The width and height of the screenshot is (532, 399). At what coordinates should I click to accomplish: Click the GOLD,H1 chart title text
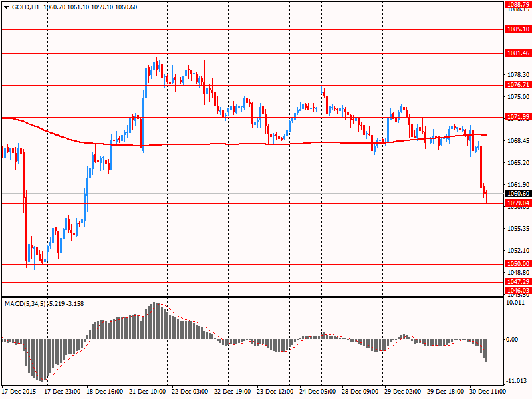(26, 6)
